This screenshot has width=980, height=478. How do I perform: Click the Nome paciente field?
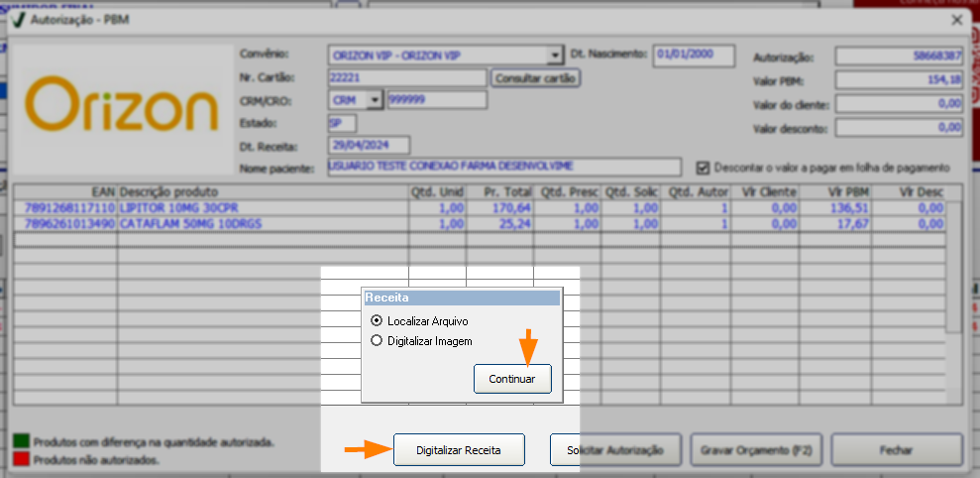[x=504, y=167]
